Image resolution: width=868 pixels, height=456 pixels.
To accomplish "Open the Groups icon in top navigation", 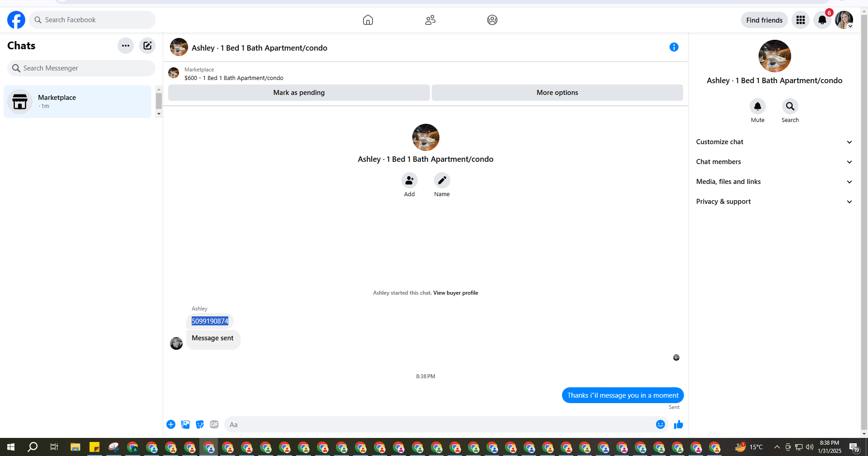I will pos(492,20).
